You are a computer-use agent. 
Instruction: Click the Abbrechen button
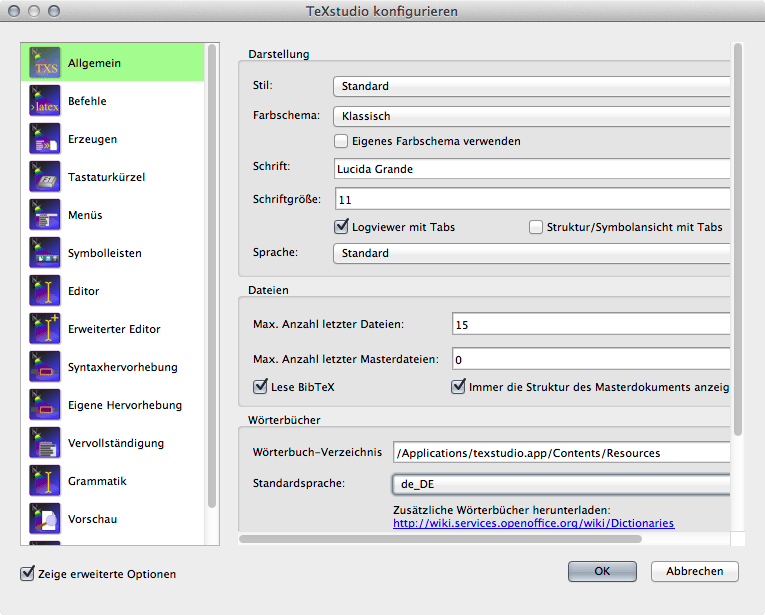(695, 571)
